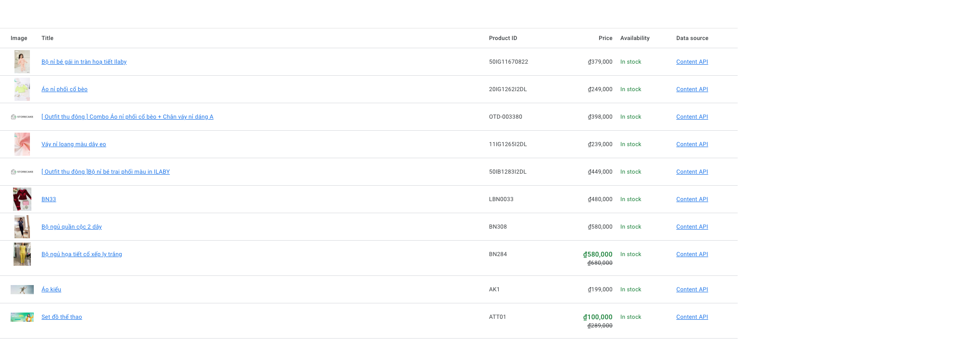Click Content API link for product 50IB1283I2DL
980x341 pixels.
692,172
